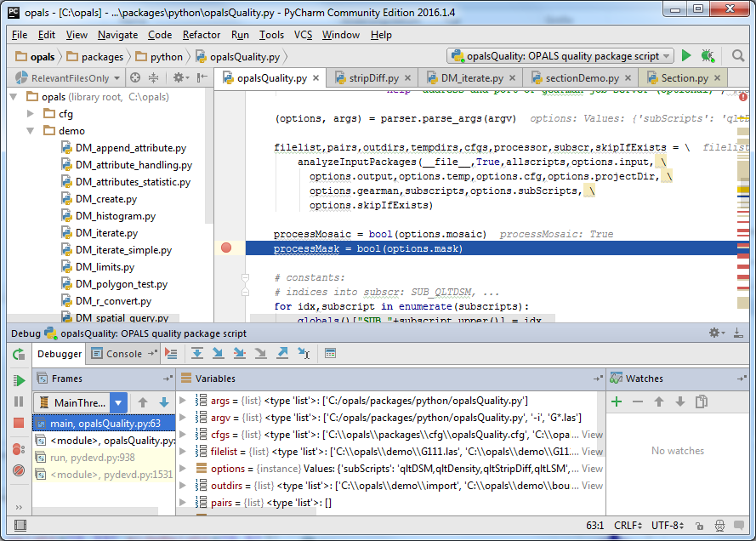The height and width of the screenshot is (541, 756).
Task: Click View link next to filelist variable
Action: [x=591, y=452]
